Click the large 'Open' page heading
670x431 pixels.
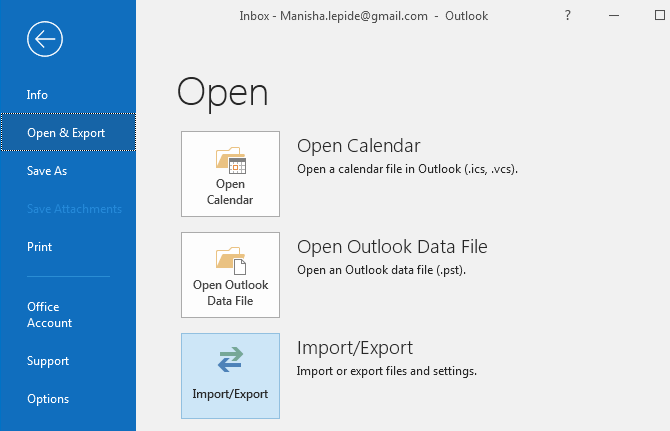click(x=223, y=93)
